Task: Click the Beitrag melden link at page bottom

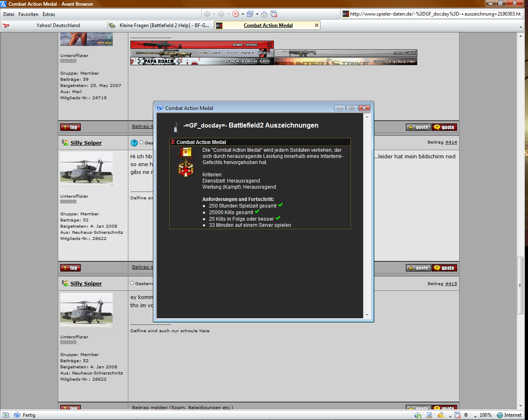Action: click(x=182, y=408)
